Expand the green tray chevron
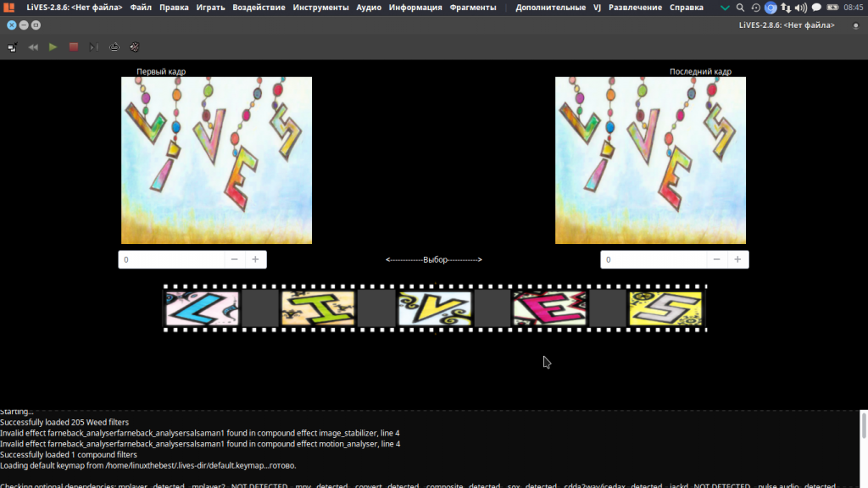This screenshot has width=868, height=488. point(725,8)
